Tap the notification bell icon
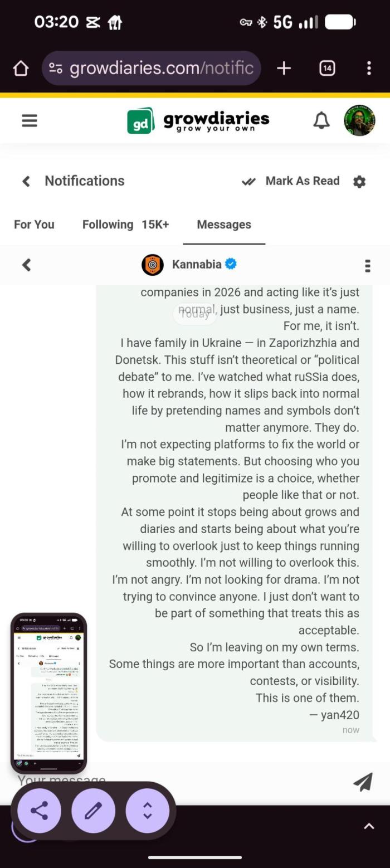The width and height of the screenshot is (390, 868). (x=321, y=120)
